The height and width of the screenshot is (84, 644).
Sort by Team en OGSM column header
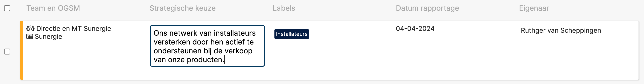point(53,8)
